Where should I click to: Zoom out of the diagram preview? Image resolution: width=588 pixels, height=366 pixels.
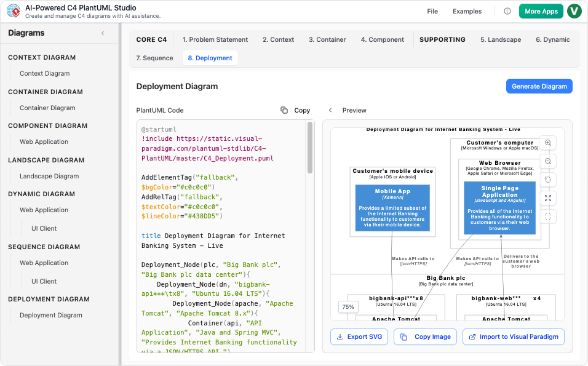[x=547, y=161]
